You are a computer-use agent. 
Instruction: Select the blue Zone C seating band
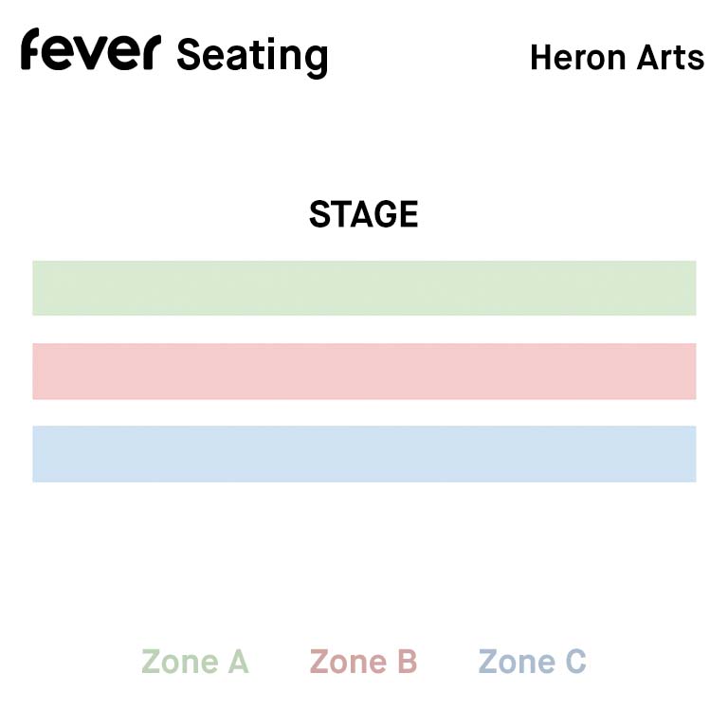(x=364, y=454)
